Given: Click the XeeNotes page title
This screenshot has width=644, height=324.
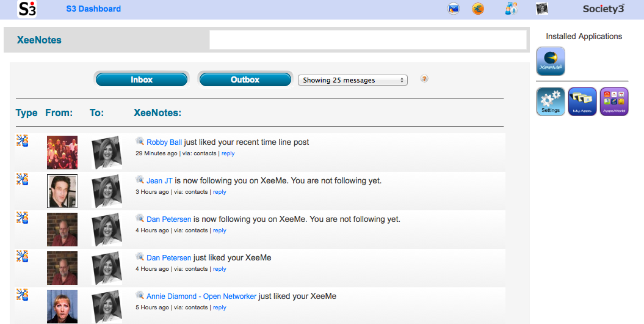Looking at the screenshot, I should [39, 40].
